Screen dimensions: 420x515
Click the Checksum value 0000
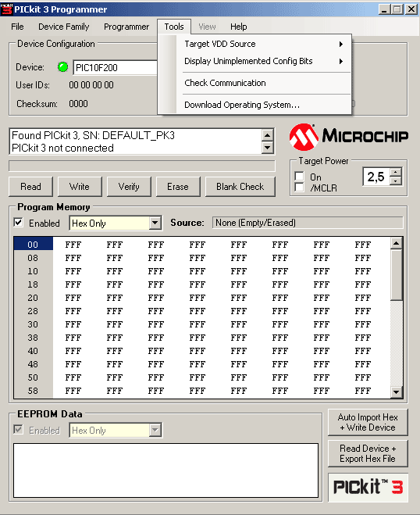pyautogui.click(x=78, y=104)
